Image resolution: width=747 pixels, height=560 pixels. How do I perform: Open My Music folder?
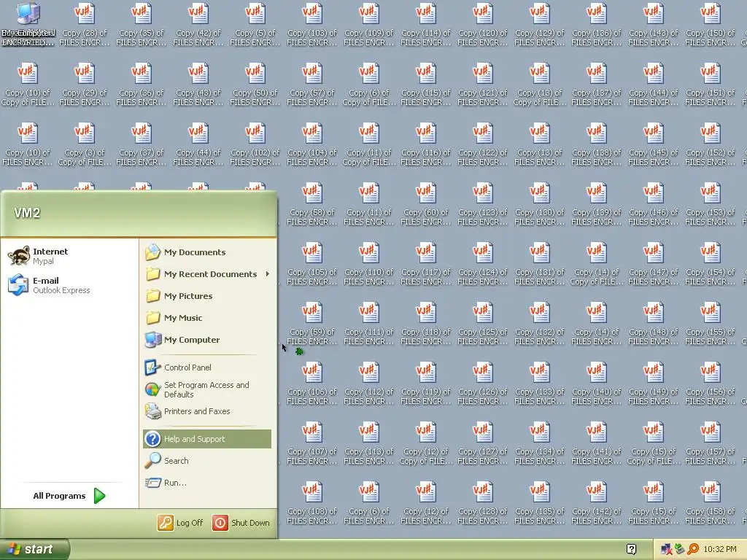pos(174,318)
